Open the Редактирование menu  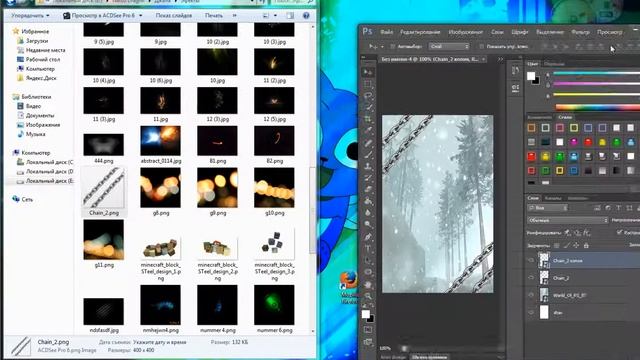coord(420,32)
